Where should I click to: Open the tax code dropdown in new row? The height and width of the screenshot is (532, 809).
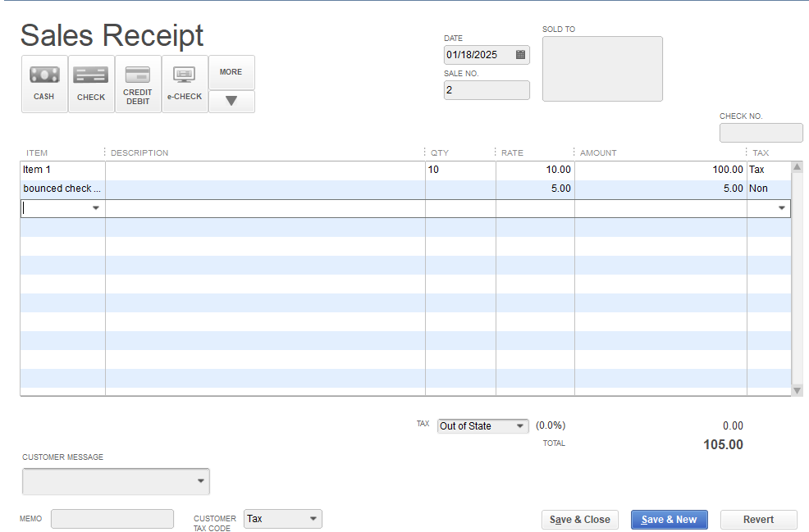(782, 208)
